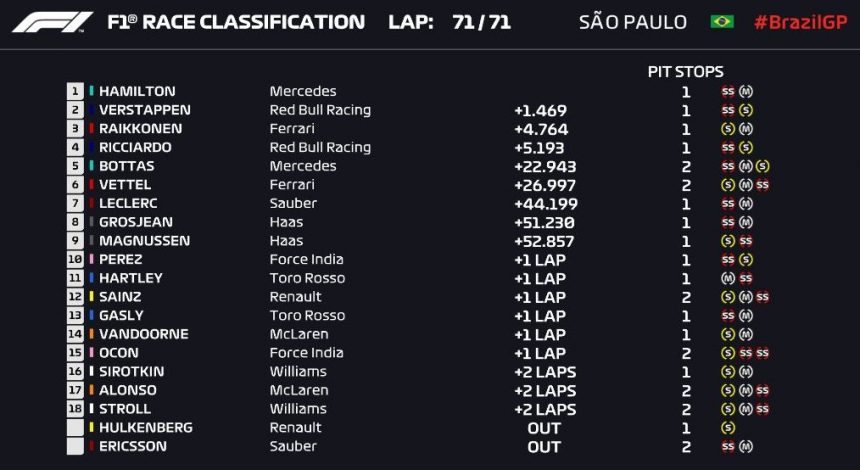Click the SÃO PAULO location label
The width and height of the screenshot is (860, 470).
632,22
